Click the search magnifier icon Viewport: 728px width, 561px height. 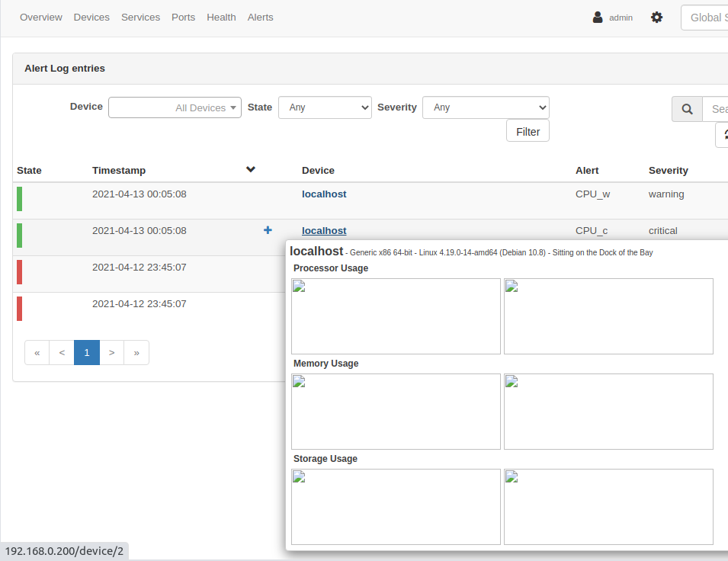point(687,109)
